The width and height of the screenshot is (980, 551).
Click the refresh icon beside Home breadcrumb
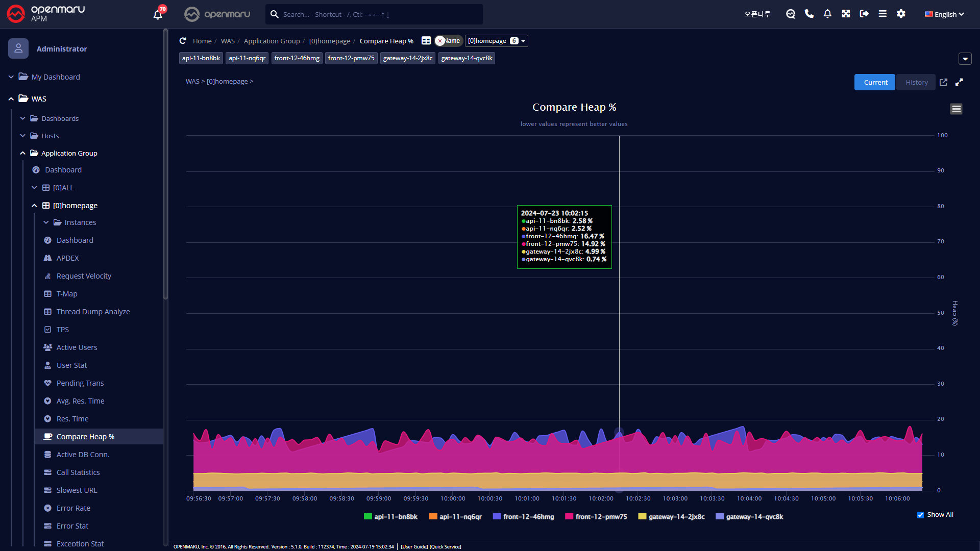pyautogui.click(x=183, y=41)
